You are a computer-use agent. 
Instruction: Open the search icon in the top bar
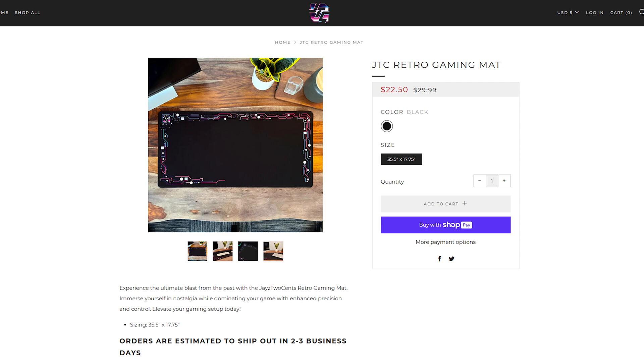tap(641, 12)
